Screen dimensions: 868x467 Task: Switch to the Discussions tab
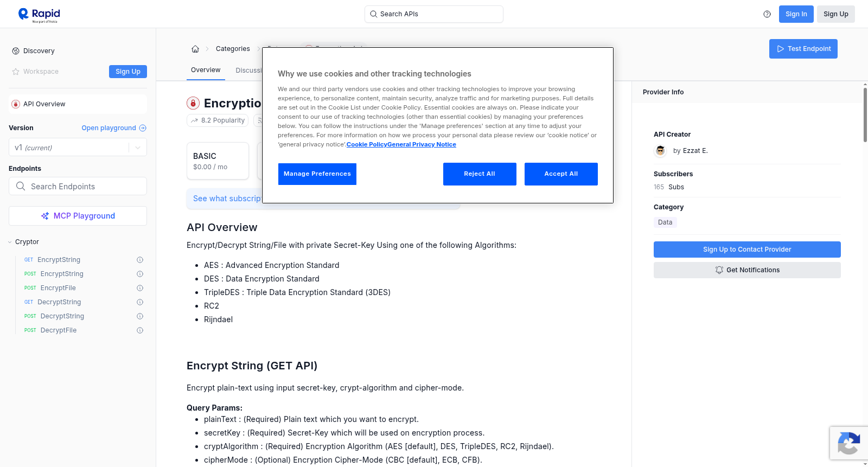tap(248, 71)
